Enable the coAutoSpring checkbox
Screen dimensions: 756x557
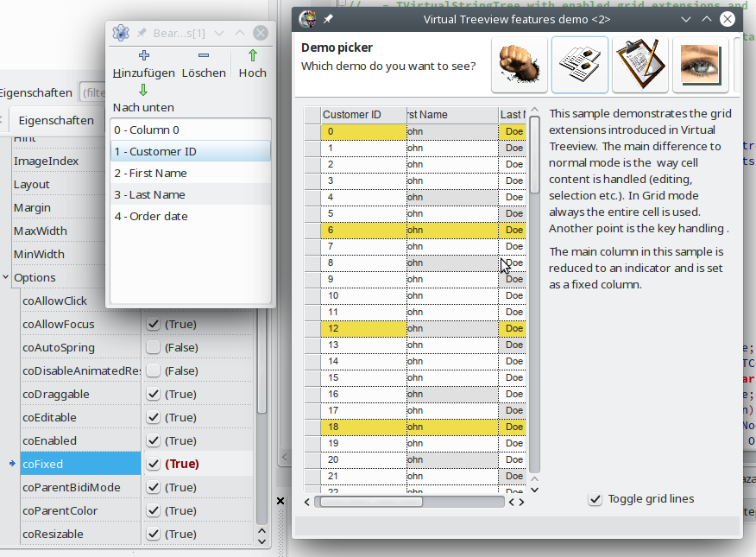point(154,347)
